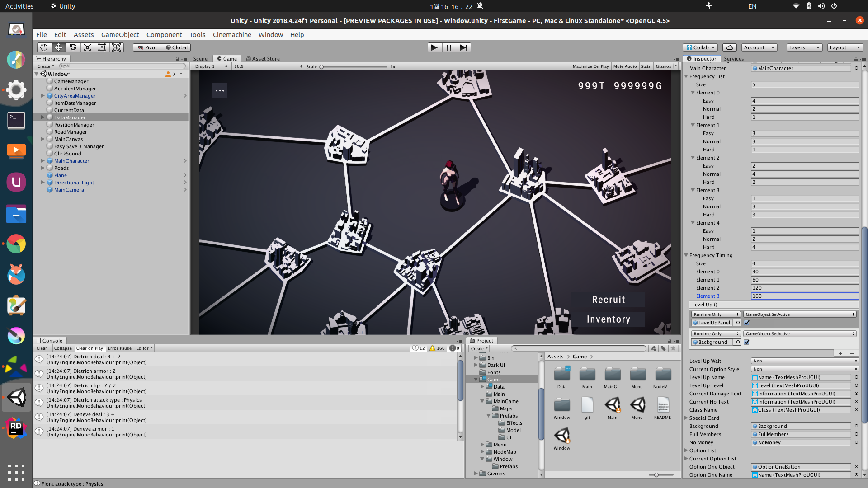Open cloud services icon button
Viewport: 868px width, 488px height.
coord(729,47)
